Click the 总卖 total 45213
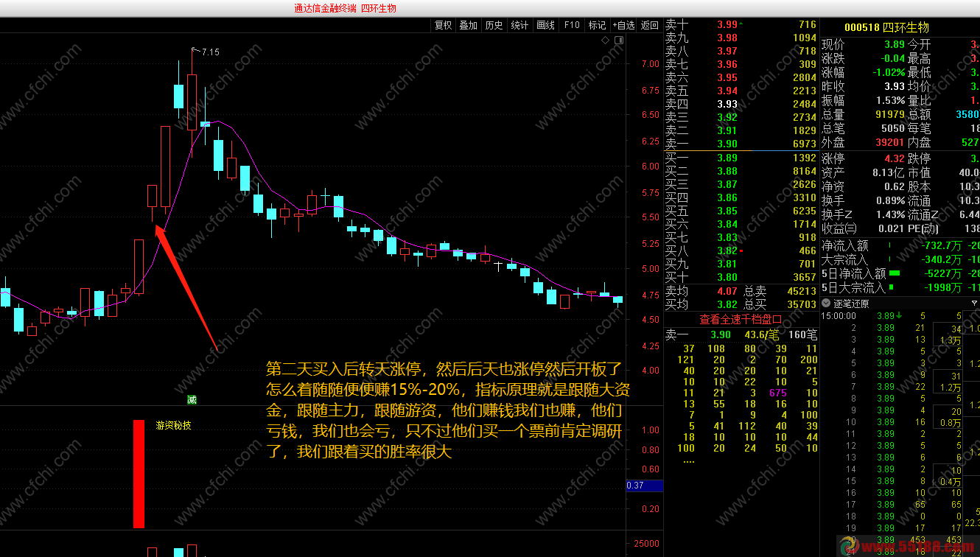The height and width of the screenshot is (557, 980). point(802,291)
